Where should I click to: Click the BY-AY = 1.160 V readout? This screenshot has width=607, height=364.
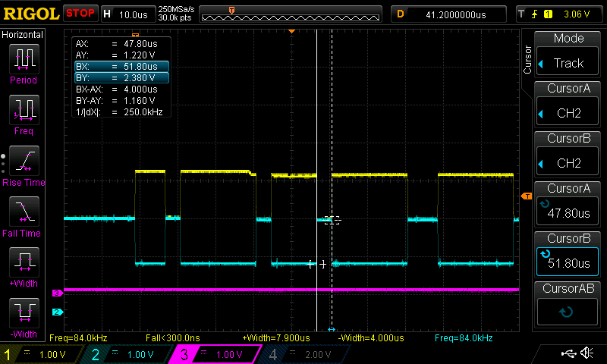(x=115, y=101)
